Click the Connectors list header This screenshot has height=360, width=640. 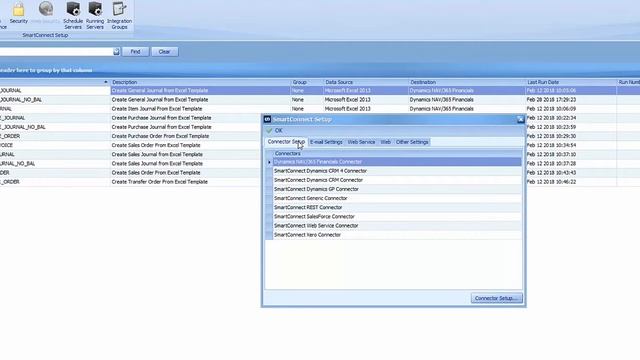point(397,153)
